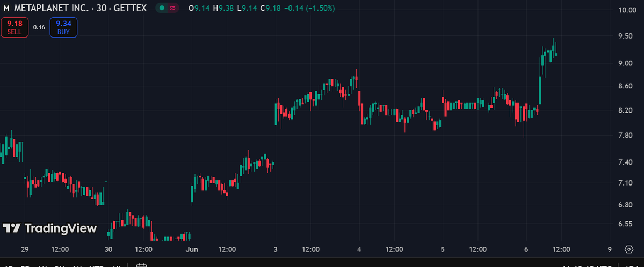Click the 12:00 label between Jun and 3
The height and width of the screenshot is (267, 644).
227,249
